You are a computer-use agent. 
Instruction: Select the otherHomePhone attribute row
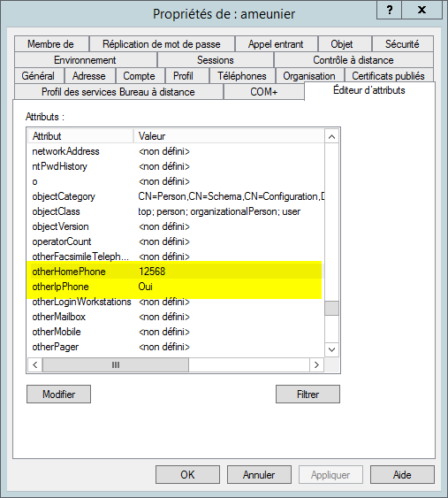(176, 272)
